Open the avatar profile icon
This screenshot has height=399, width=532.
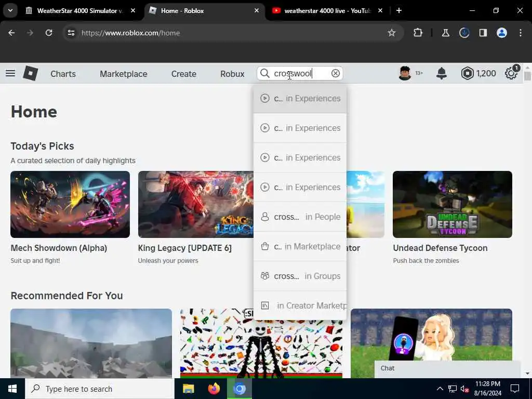[x=405, y=73]
